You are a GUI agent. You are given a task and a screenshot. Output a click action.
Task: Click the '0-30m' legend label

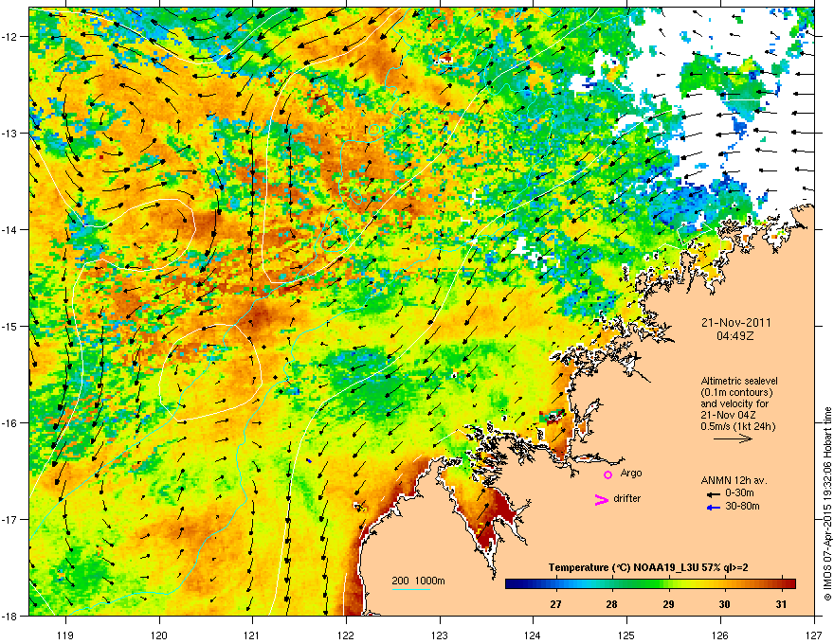[739, 493]
